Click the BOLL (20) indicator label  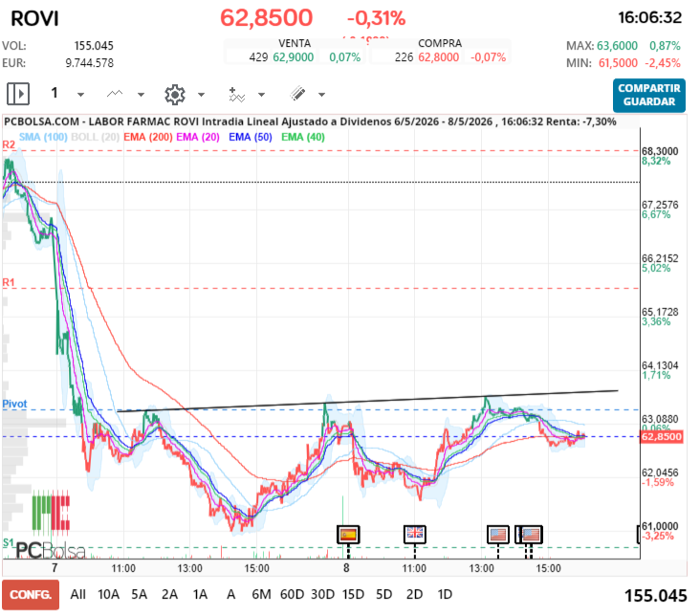click(x=95, y=137)
